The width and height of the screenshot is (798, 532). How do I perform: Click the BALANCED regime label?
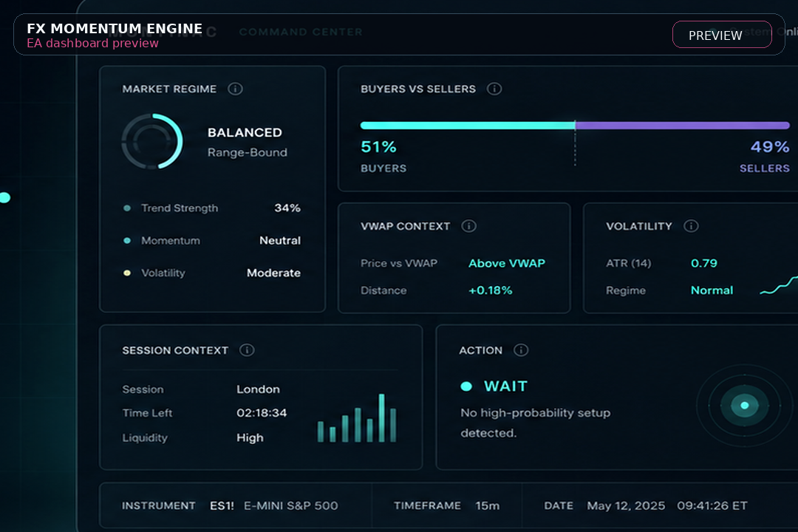(245, 132)
